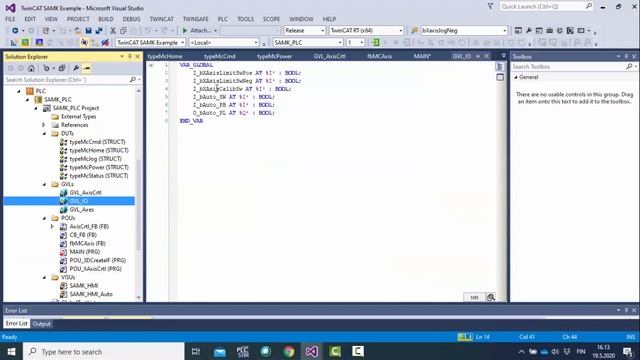
Task: Click the green PLC Login icon
Action: (376, 42)
